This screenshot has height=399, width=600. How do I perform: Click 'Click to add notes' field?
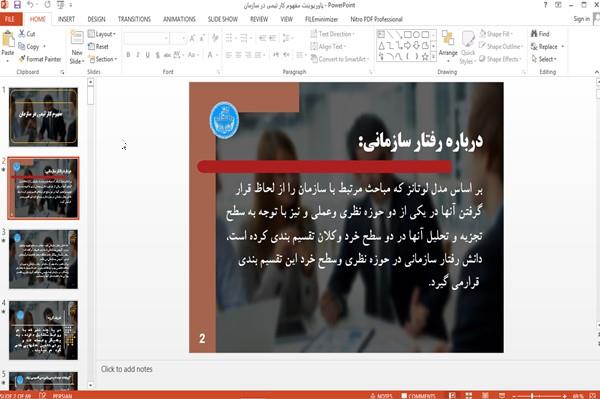(127, 369)
